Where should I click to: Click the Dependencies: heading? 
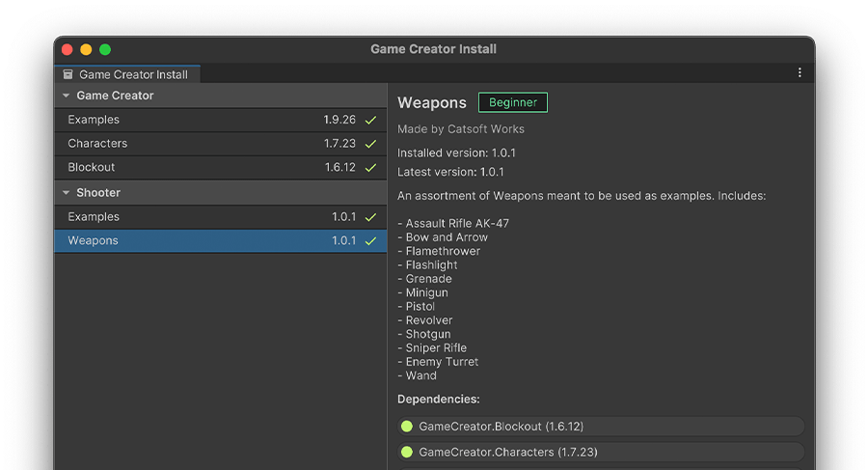coord(439,399)
